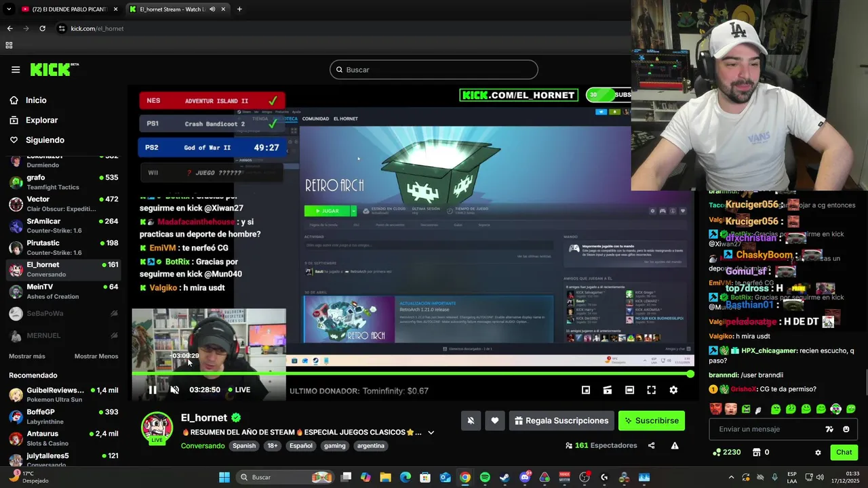Click El_hornet's channel avatar
Screen dimensions: 868x488
(157, 428)
